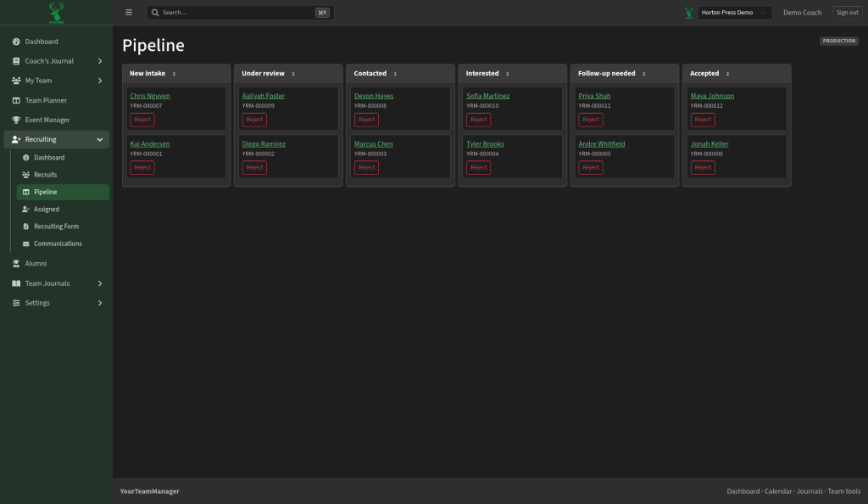The width and height of the screenshot is (868, 504).
Task: Reject recruit Tyler Brooks
Action: point(478,168)
